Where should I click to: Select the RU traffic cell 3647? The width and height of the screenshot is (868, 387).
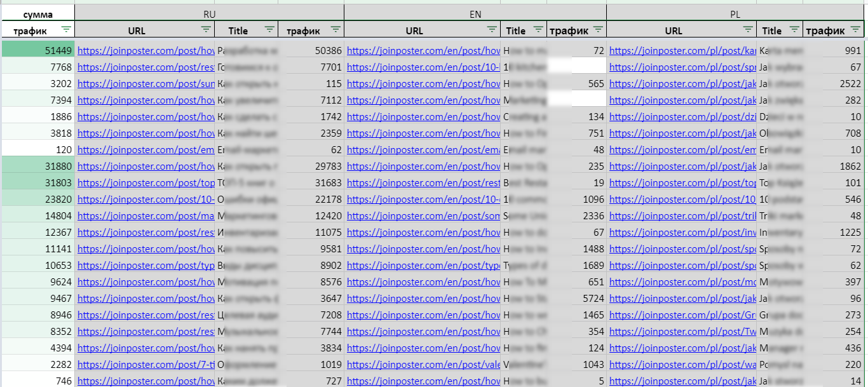pos(311,298)
